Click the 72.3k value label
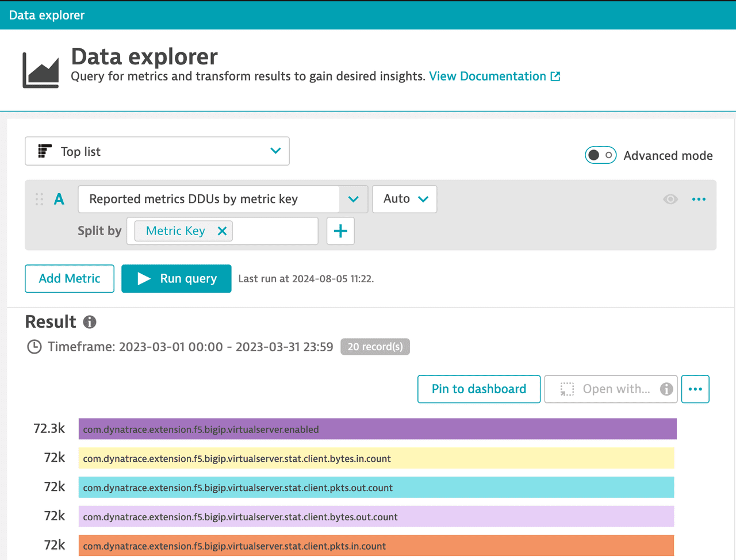The width and height of the screenshot is (736, 560). pyautogui.click(x=49, y=428)
